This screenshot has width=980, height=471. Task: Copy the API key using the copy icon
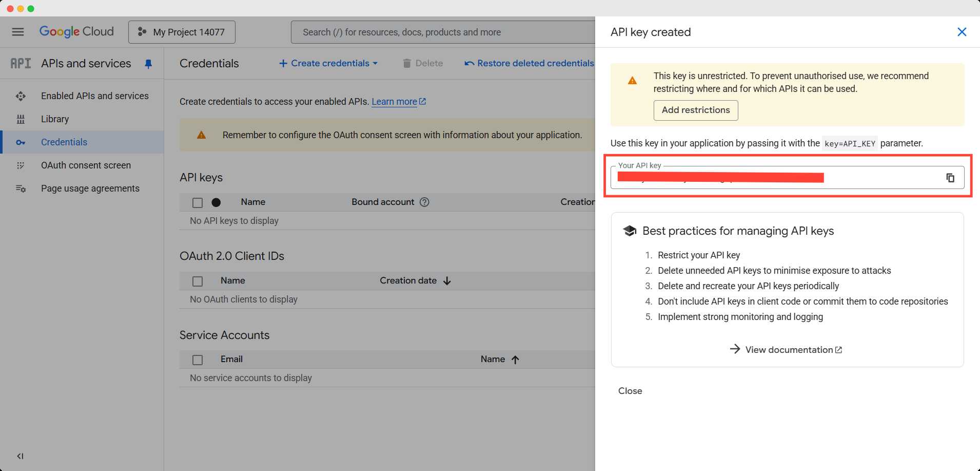pyautogui.click(x=950, y=177)
